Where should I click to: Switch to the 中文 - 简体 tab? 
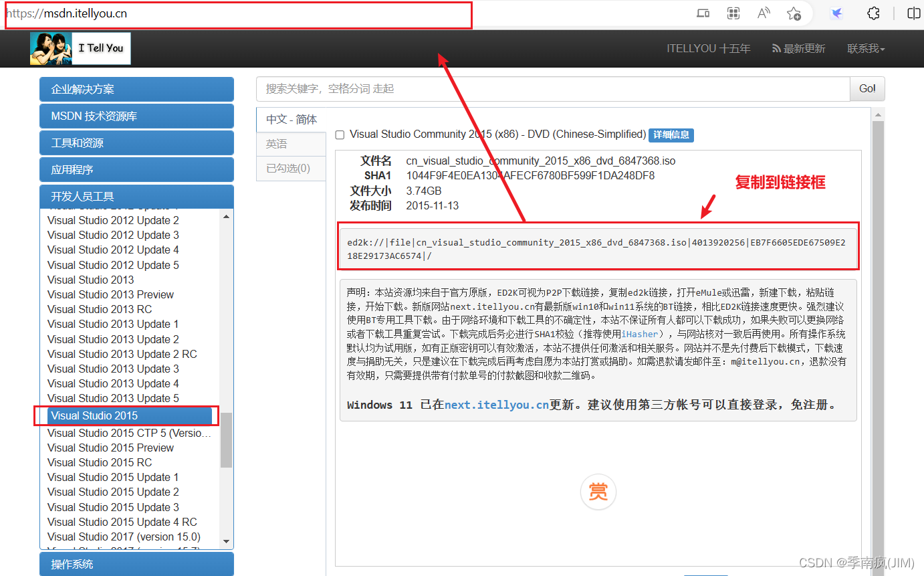pos(292,119)
